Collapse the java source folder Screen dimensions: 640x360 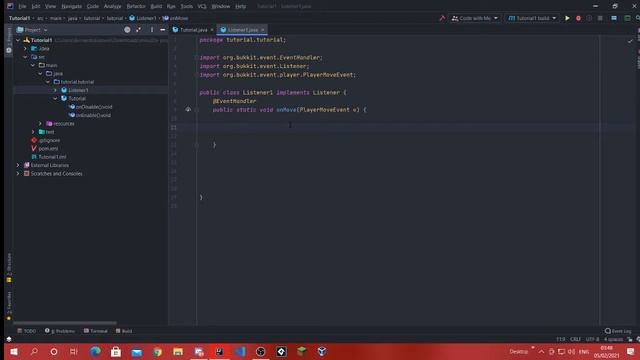click(40, 73)
